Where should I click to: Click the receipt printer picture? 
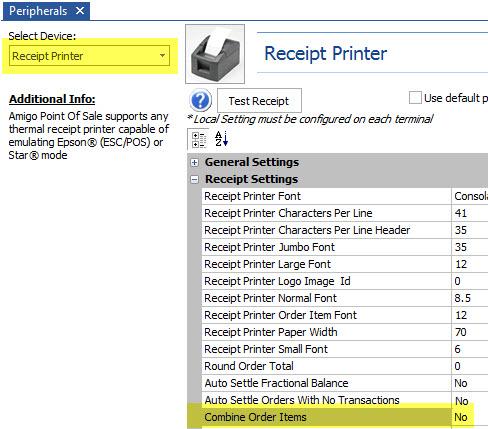pyautogui.click(x=215, y=54)
